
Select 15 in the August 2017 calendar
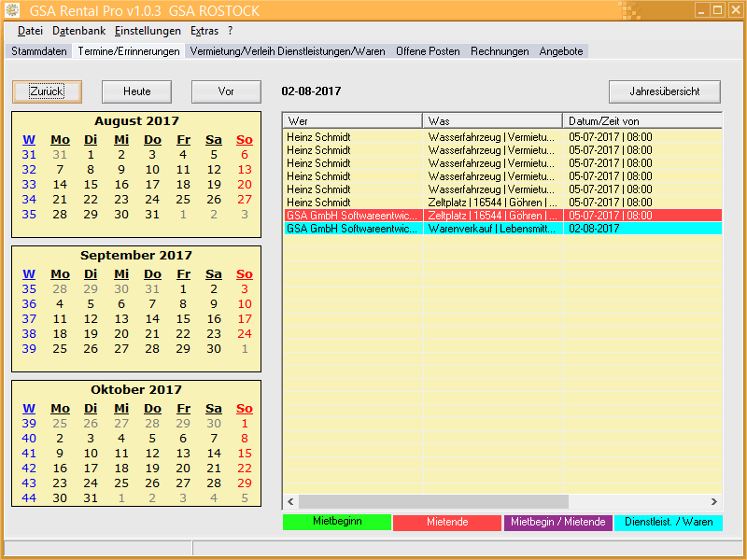[x=91, y=184]
